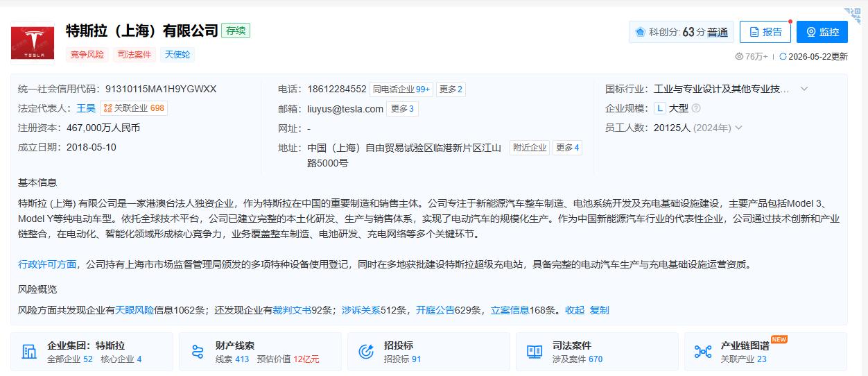Click the 招投标 card icon
Image resolution: width=868 pixels, height=376 pixels.
(x=366, y=352)
